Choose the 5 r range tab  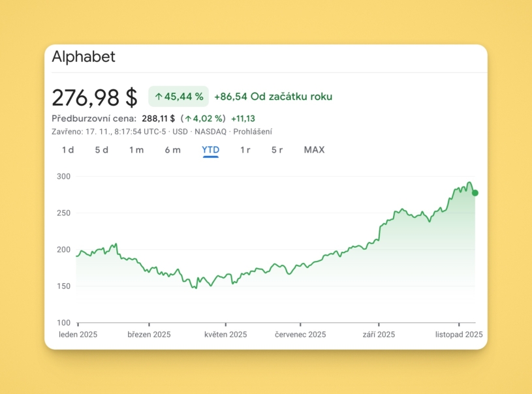click(277, 150)
